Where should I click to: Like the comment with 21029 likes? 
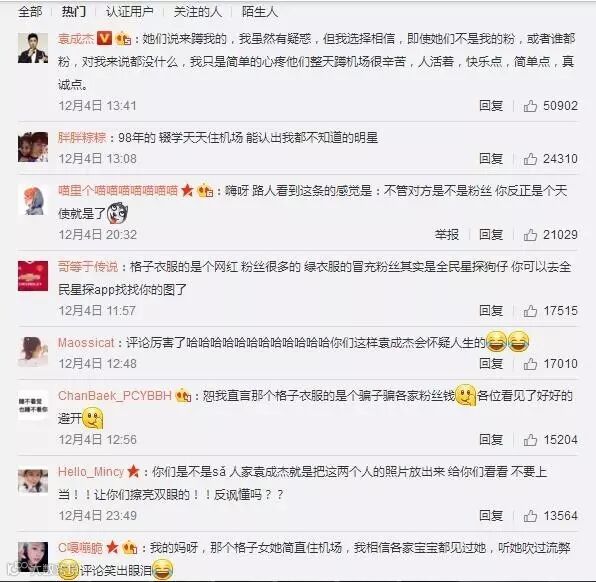530,235
